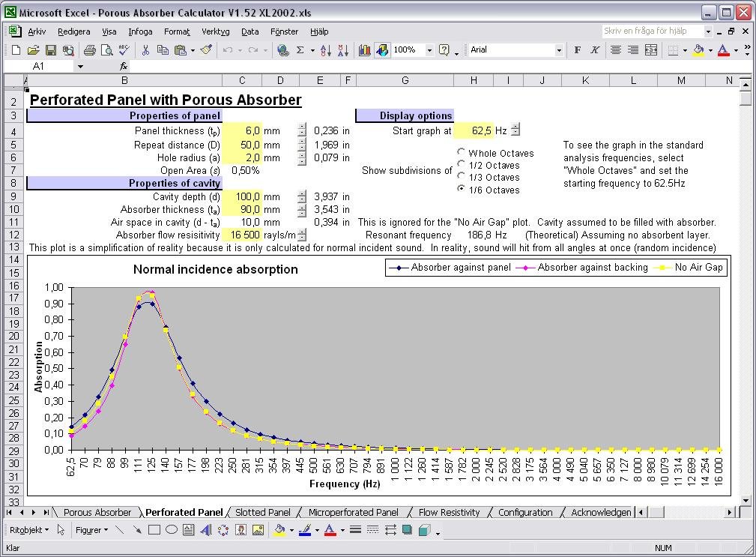This screenshot has width=756, height=557.
Task: Expand the Name Box dropdown
Action: tap(80, 67)
